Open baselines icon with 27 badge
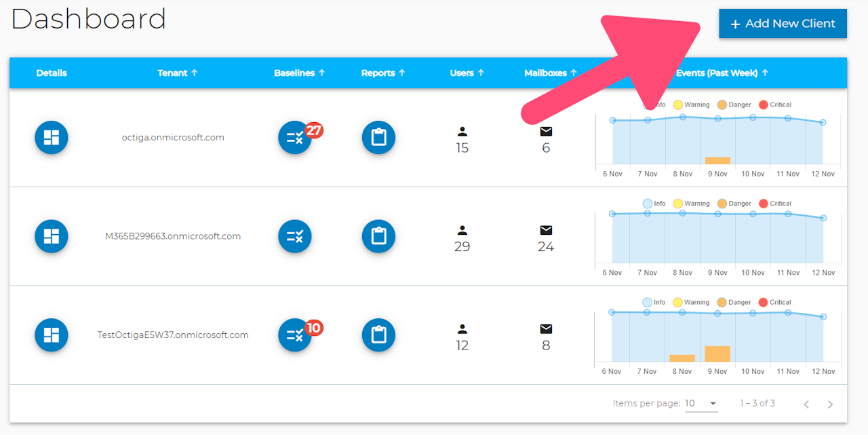868x435 pixels. click(295, 138)
